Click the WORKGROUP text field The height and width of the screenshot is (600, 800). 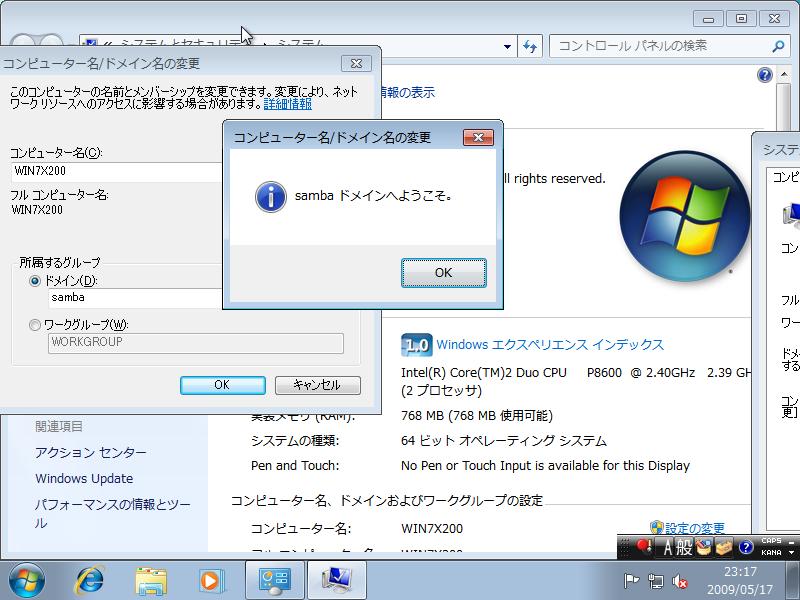click(x=196, y=343)
